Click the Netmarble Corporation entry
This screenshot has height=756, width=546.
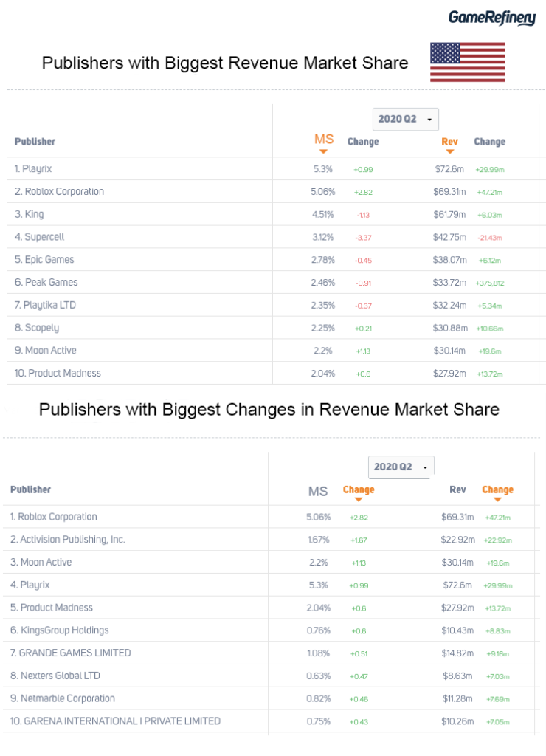63,698
